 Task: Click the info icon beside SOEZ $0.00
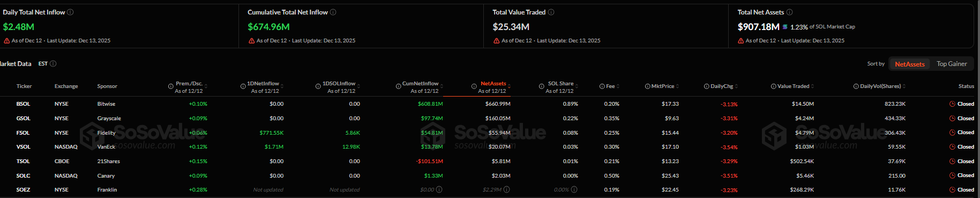coord(439,189)
